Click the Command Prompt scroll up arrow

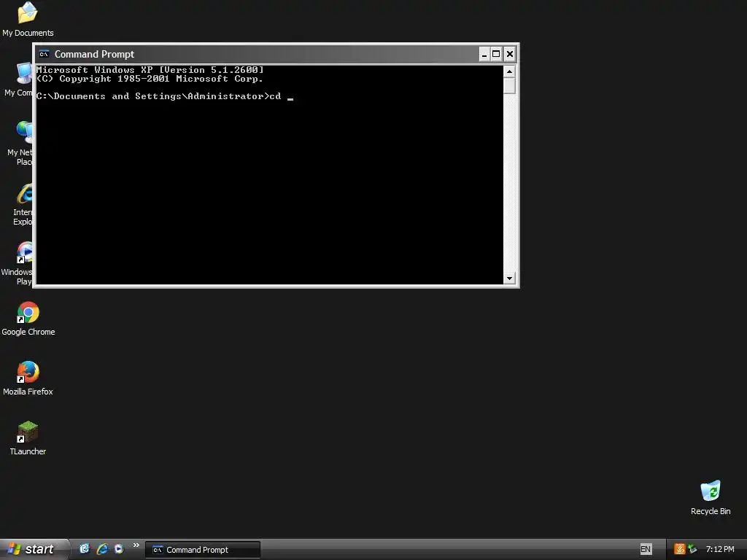pos(509,71)
